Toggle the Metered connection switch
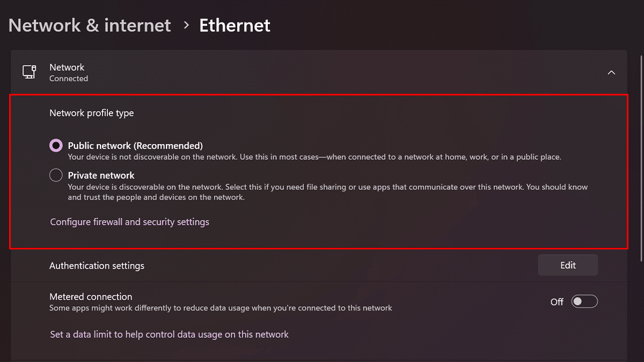Viewport: 644px width, 362px height. [x=584, y=302]
